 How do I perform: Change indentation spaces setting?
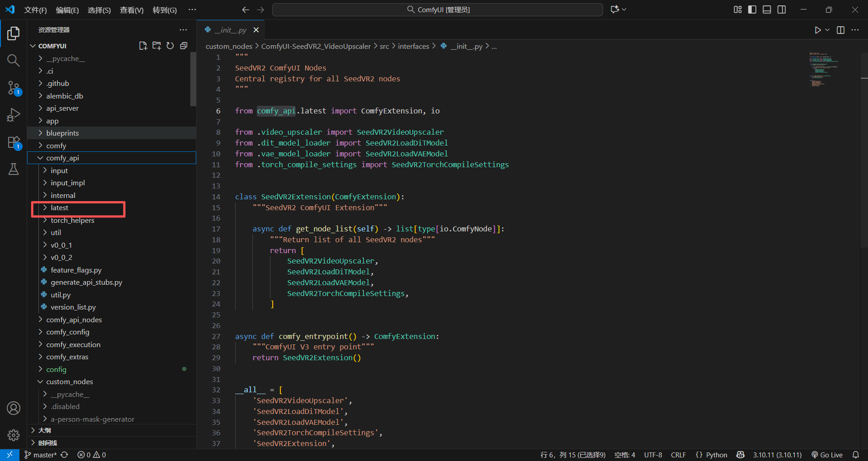pos(624,455)
